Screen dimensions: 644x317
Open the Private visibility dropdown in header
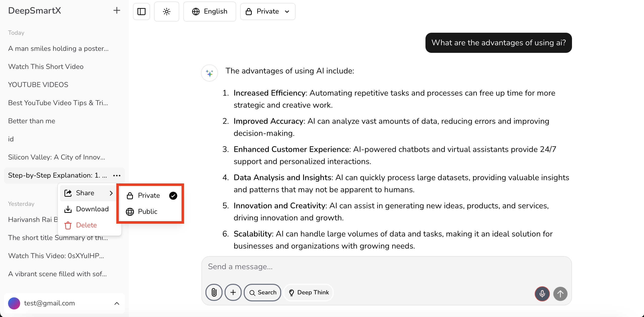(268, 12)
